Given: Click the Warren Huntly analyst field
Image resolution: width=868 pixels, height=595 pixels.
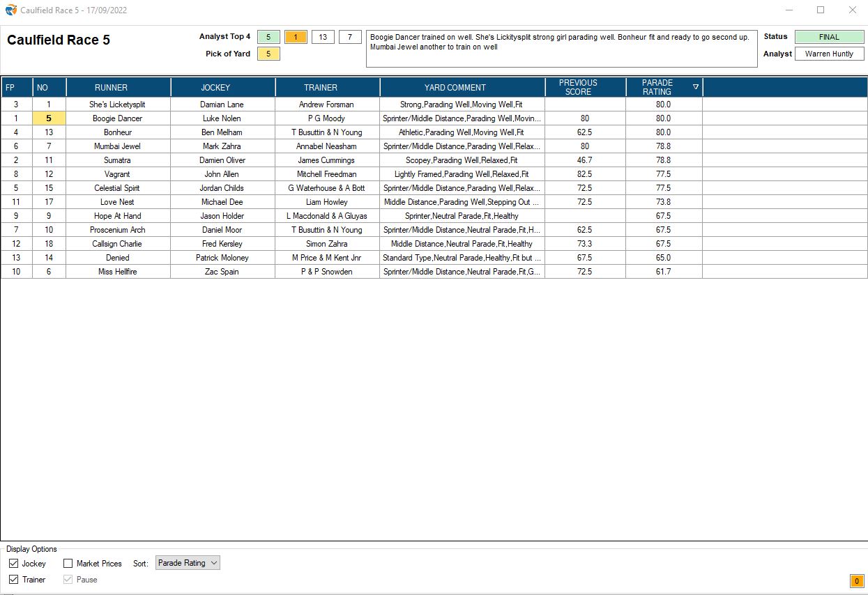Looking at the screenshot, I should click(829, 54).
